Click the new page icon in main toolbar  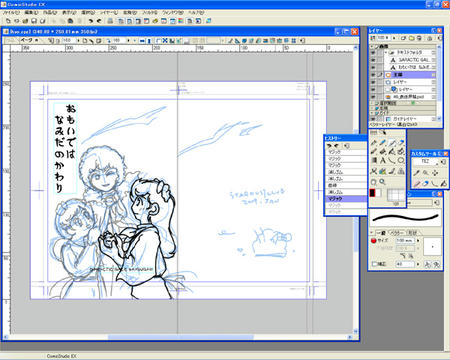pyautogui.click(x=8, y=21)
